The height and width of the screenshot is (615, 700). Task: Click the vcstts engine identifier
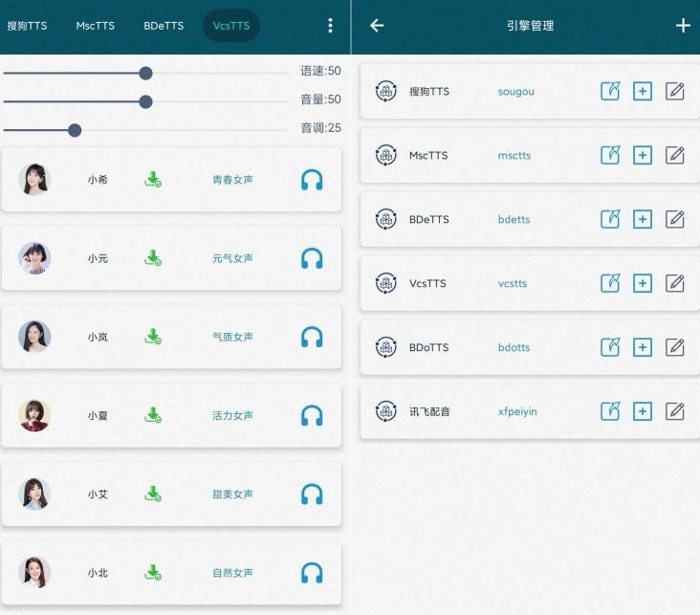(x=513, y=283)
